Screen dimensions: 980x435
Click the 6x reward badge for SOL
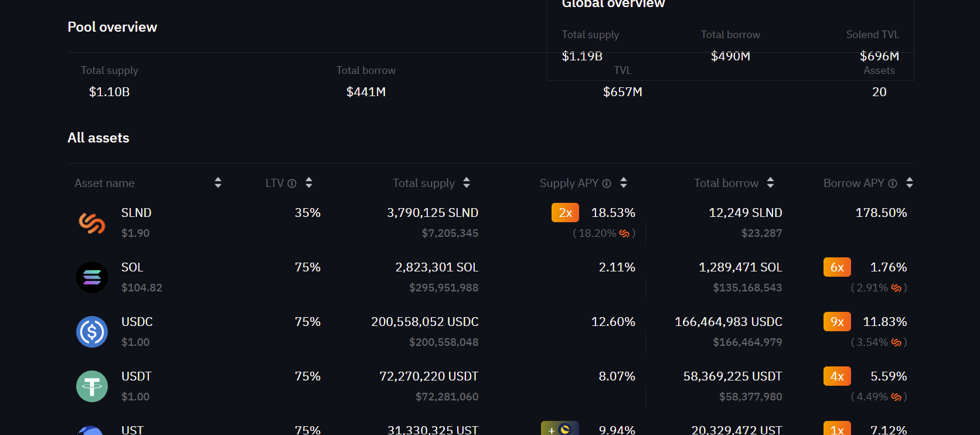(837, 267)
